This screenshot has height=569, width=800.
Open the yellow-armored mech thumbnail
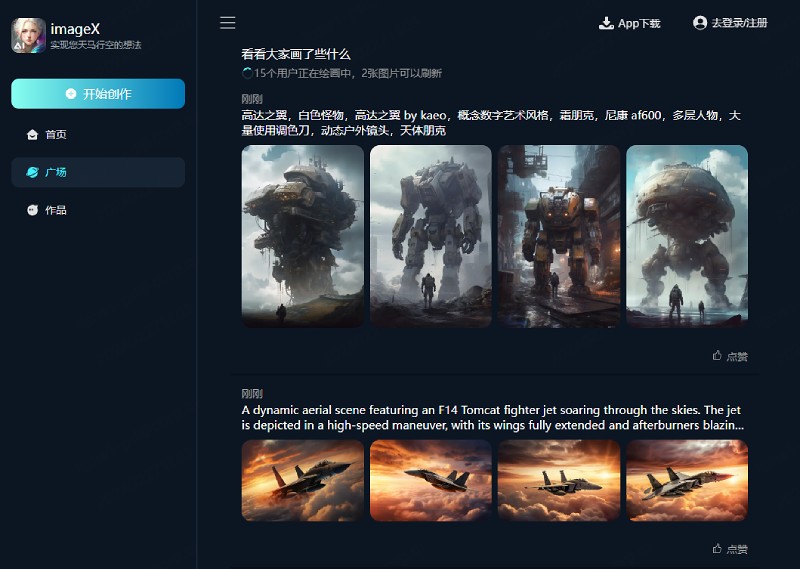[559, 236]
